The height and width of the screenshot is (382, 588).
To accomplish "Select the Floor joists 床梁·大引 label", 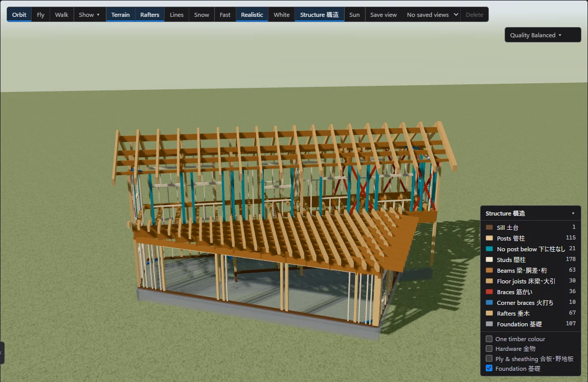I will pos(526,281).
